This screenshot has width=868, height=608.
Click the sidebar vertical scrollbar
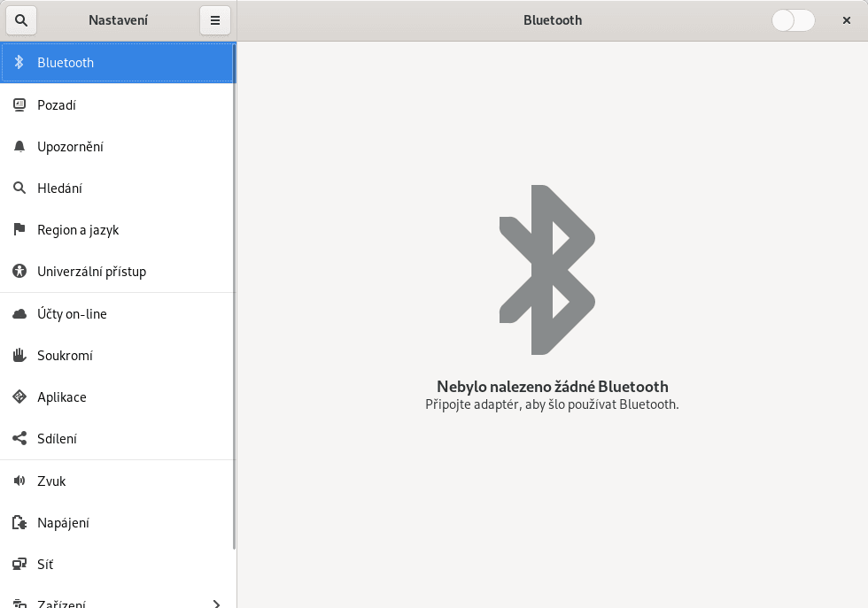[234, 296]
